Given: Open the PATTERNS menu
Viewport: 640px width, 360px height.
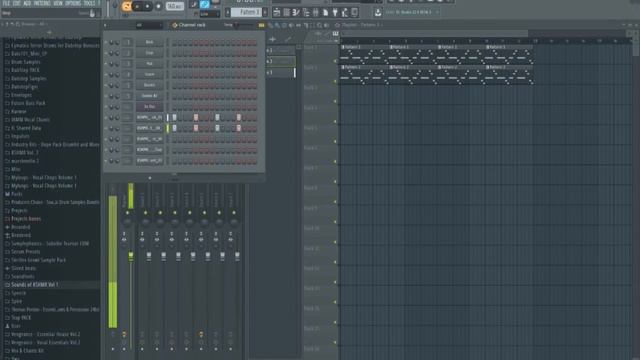Looking at the screenshot, I should [x=42, y=3].
